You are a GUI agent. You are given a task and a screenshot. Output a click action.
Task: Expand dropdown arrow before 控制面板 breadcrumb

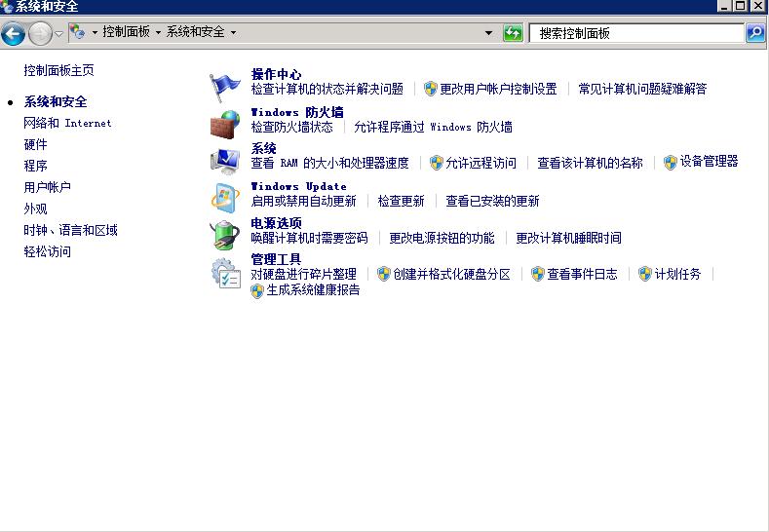coord(95,32)
